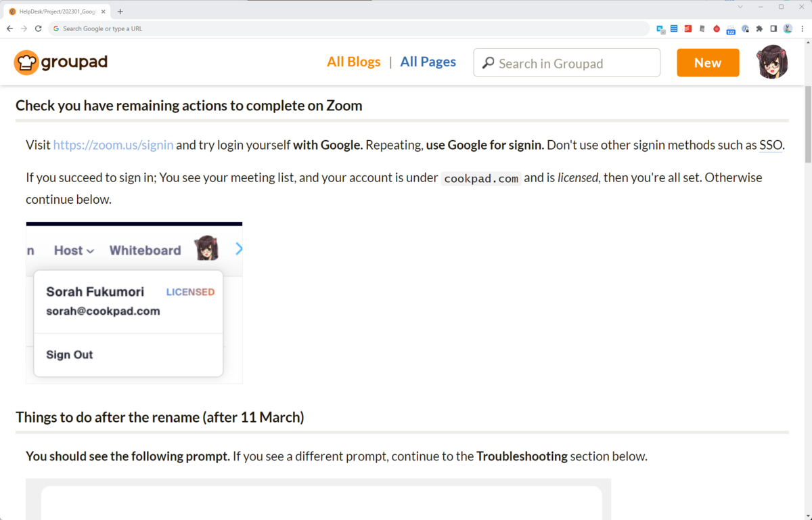
Task: Click the address bar URL field
Action: click(348, 28)
